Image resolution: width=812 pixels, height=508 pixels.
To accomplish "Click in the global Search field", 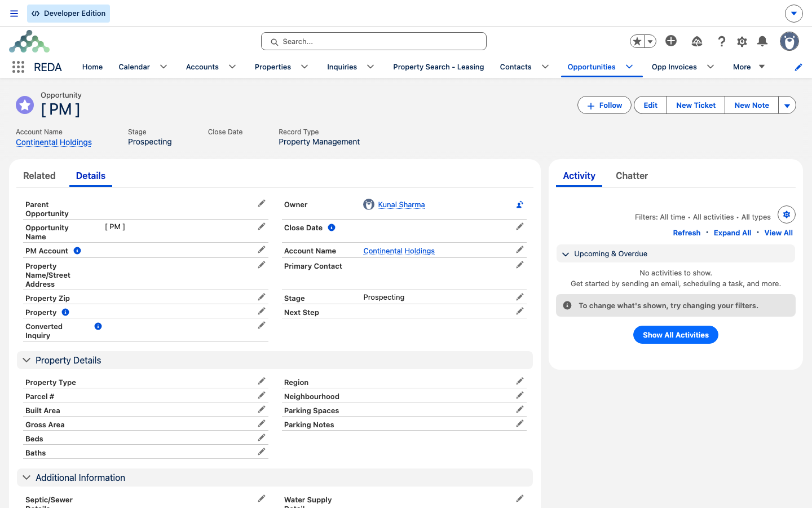I will (374, 41).
